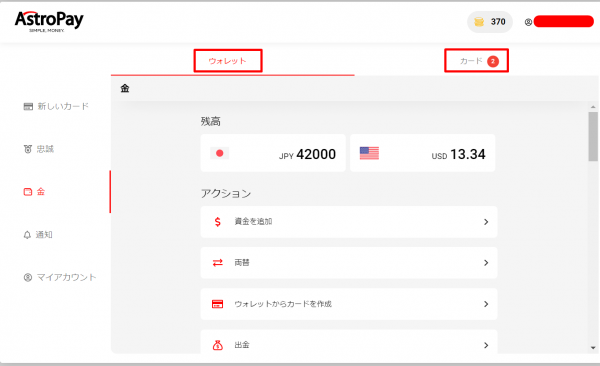Image resolution: width=600 pixels, height=366 pixels.
Task: Expand the chevron on 出金 row
Action: click(486, 345)
